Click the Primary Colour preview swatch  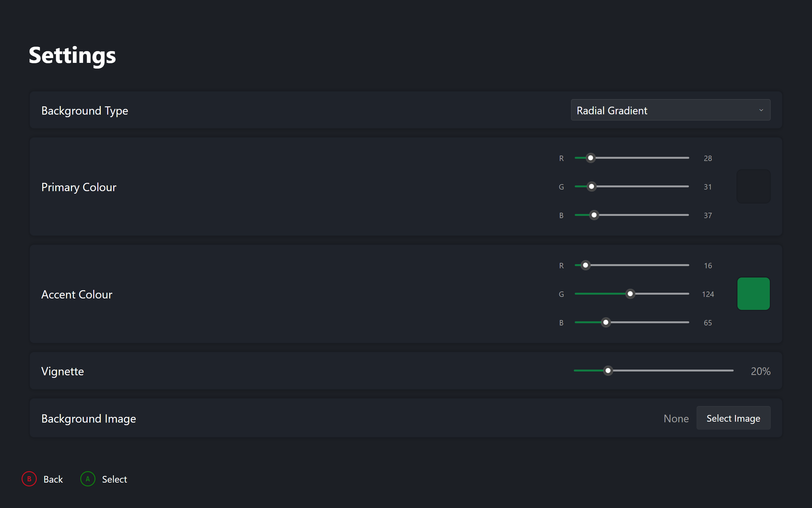click(x=753, y=186)
